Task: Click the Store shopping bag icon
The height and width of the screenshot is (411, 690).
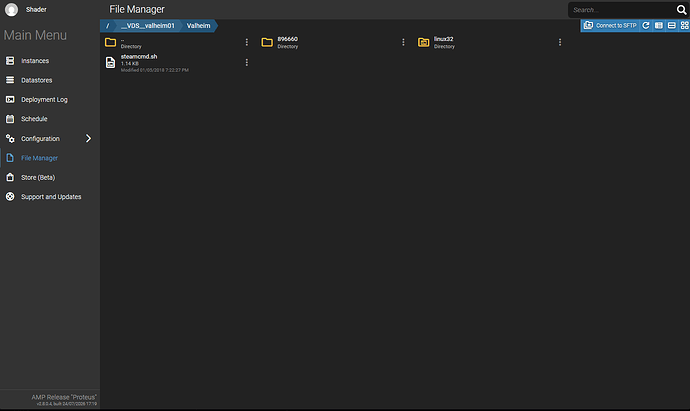Action: point(10,177)
